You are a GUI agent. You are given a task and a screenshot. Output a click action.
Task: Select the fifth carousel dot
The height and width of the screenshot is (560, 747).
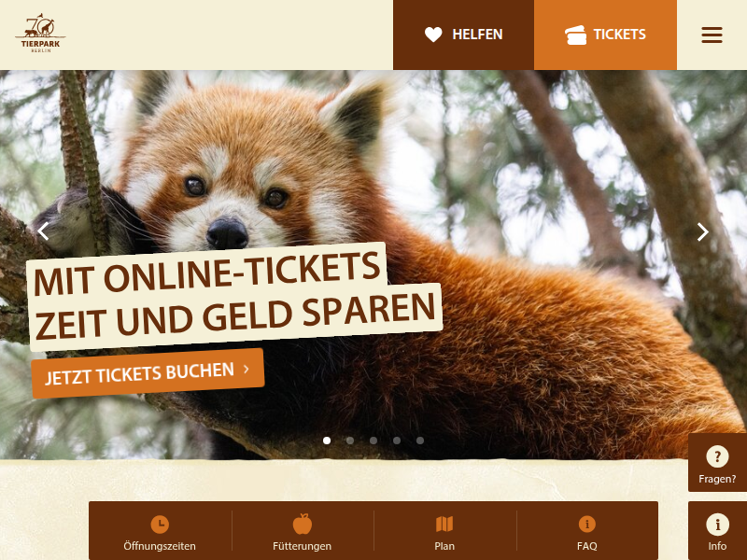(420, 441)
